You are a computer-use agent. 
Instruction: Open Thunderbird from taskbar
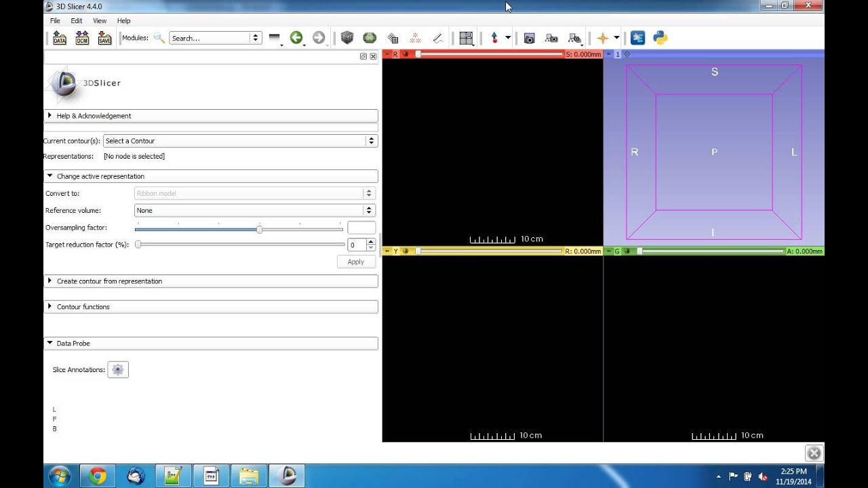(x=135, y=476)
